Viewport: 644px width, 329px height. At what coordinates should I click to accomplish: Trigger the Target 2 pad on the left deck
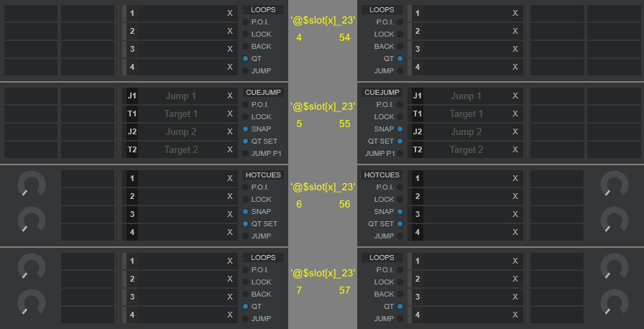point(180,149)
